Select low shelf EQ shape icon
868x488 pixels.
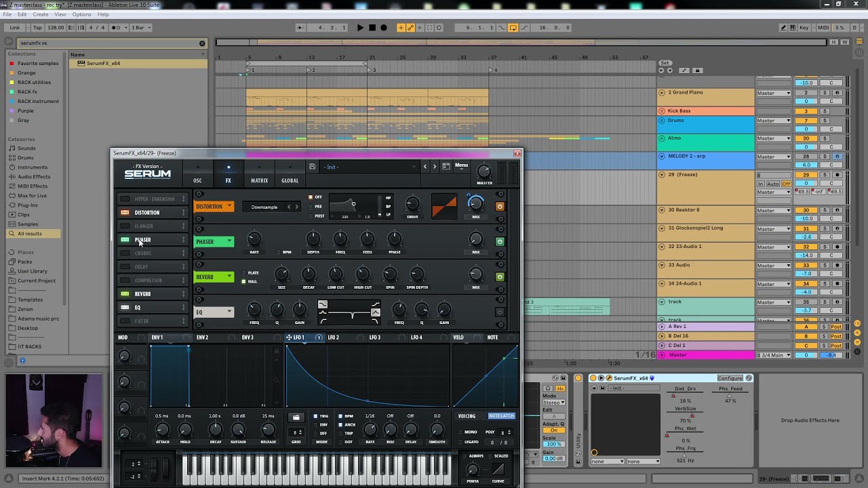tap(323, 304)
